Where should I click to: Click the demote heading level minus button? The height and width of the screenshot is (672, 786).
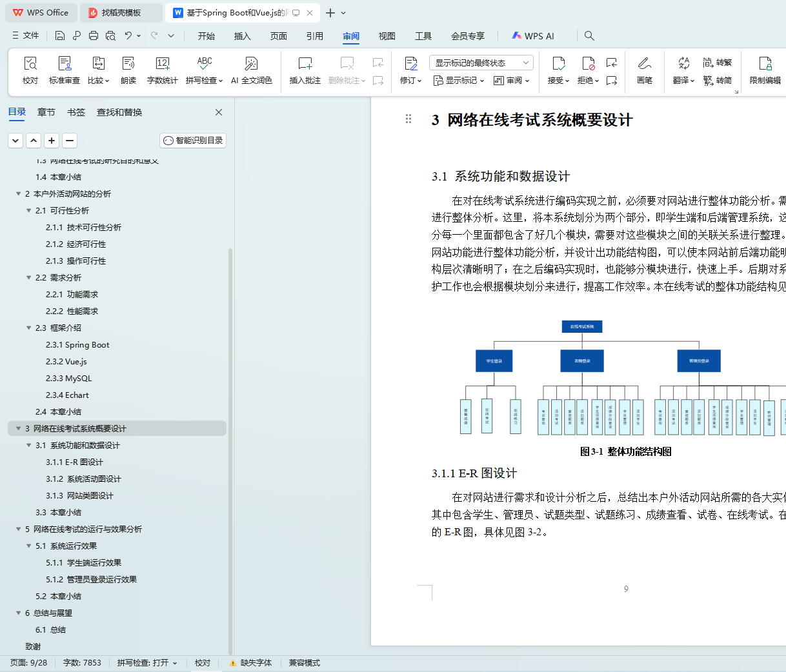70,140
